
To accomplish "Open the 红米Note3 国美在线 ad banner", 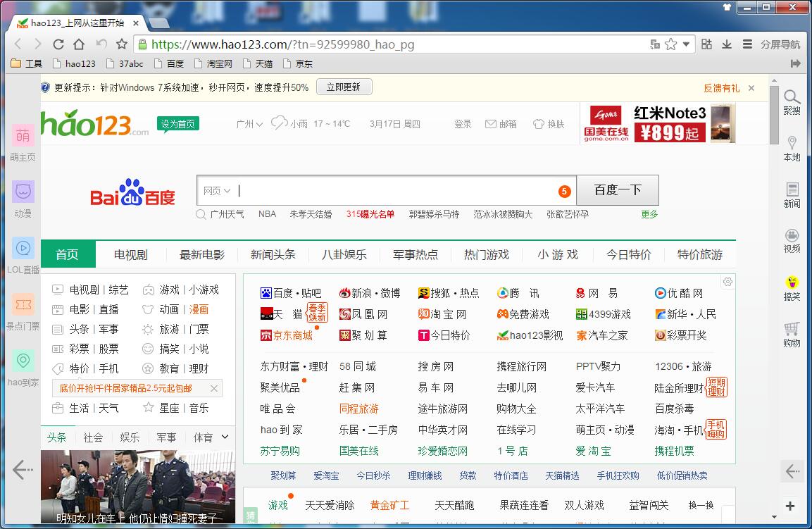I will [x=658, y=123].
